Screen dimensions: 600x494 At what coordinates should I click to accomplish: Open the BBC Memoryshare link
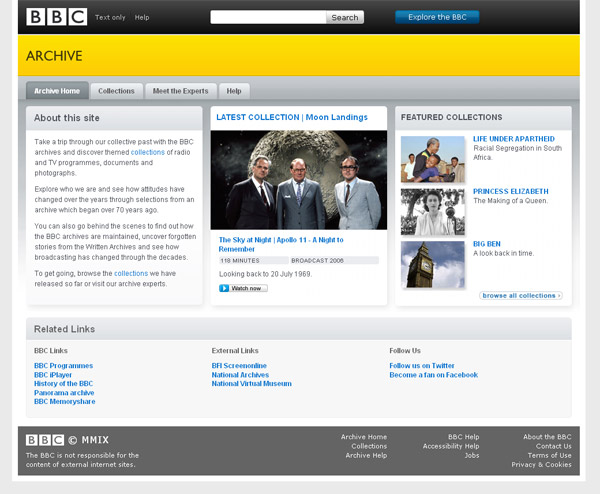pyautogui.click(x=65, y=401)
